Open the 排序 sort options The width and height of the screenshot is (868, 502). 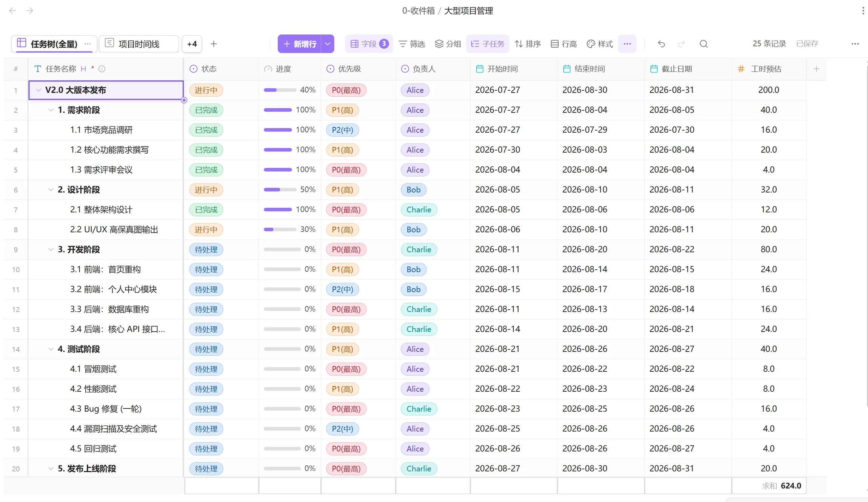[x=528, y=44]
